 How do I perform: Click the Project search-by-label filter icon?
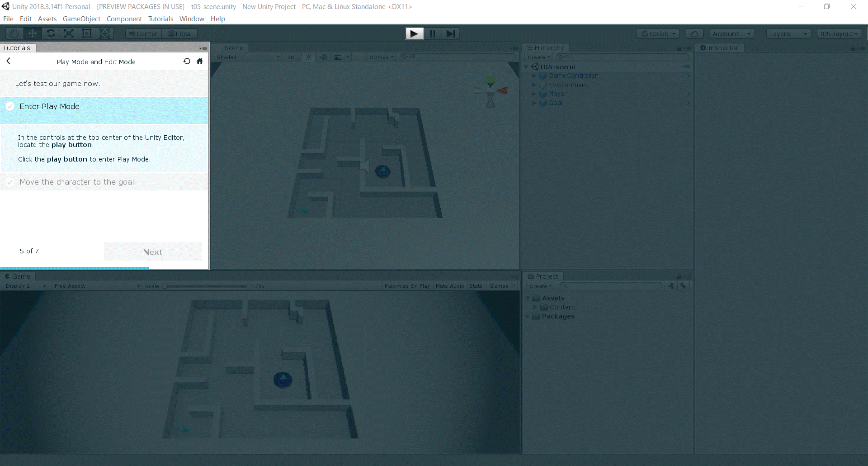(x=683, y=286)
